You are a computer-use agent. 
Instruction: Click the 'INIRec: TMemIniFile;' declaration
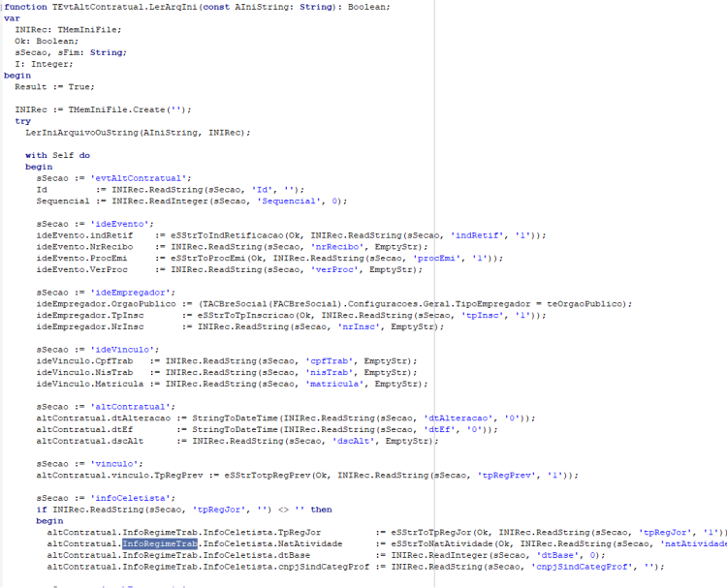coord(68,30)
